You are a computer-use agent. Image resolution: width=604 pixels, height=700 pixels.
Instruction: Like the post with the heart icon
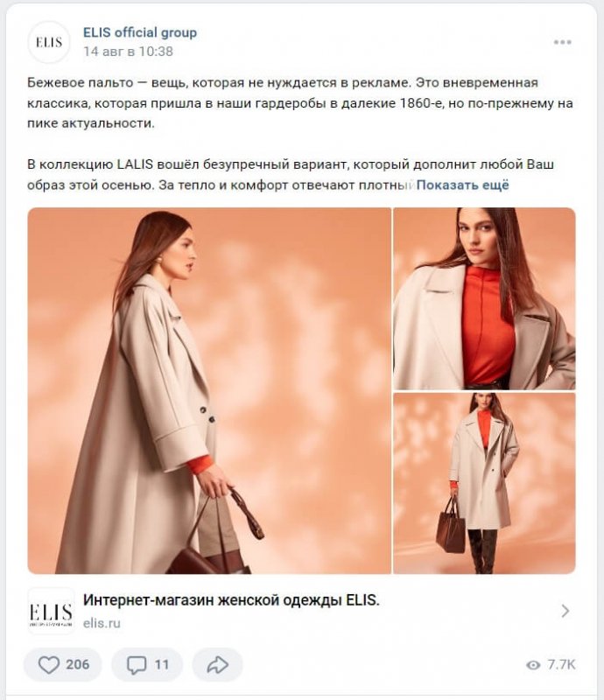[x=49, y=665]
